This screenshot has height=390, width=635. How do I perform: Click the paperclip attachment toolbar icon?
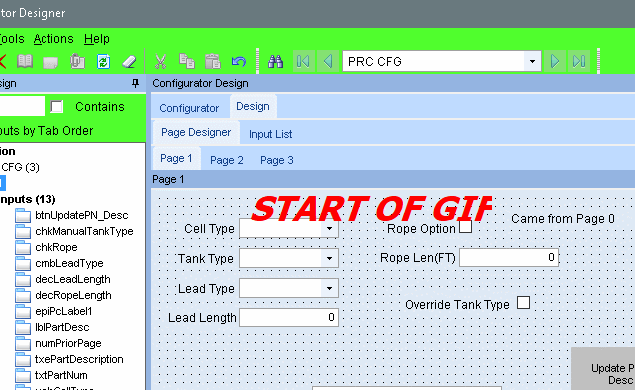tap(77, 62)
